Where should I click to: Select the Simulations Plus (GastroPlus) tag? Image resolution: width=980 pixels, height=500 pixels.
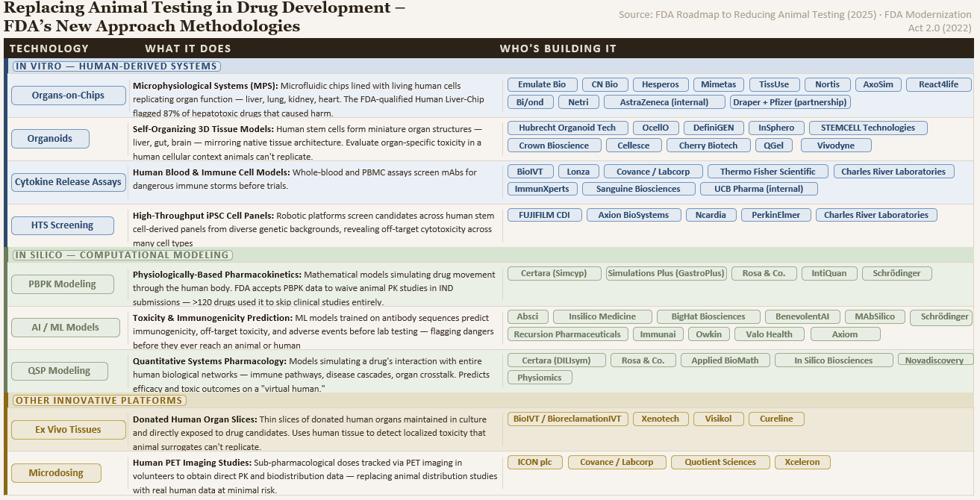pos(667,274)
